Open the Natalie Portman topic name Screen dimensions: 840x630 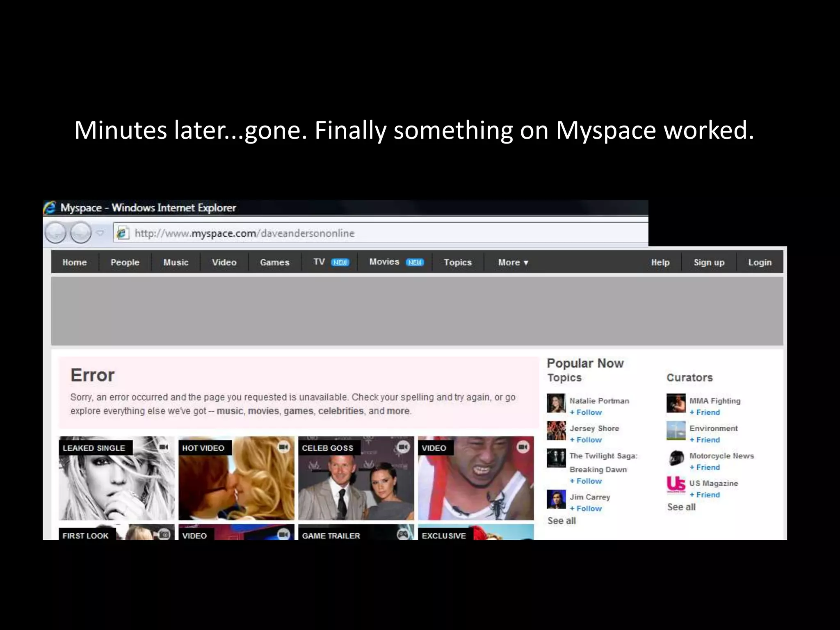click(599, 401)
